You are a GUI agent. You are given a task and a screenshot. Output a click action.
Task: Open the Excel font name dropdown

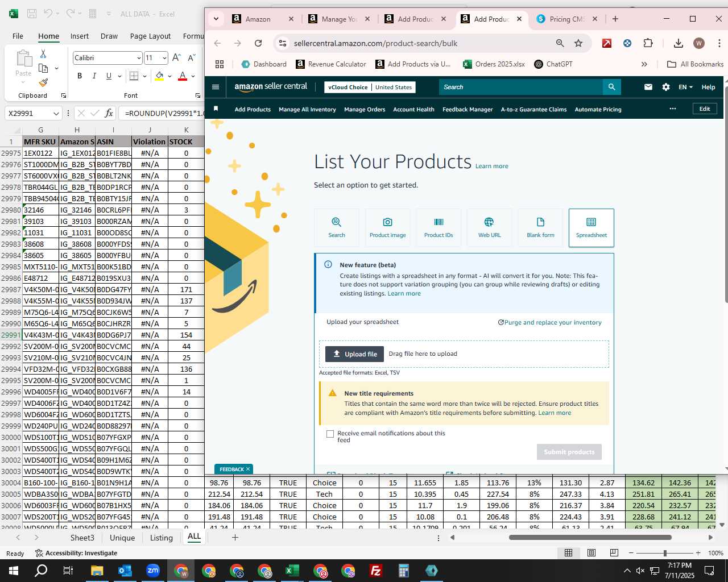[x=139, y=58]
